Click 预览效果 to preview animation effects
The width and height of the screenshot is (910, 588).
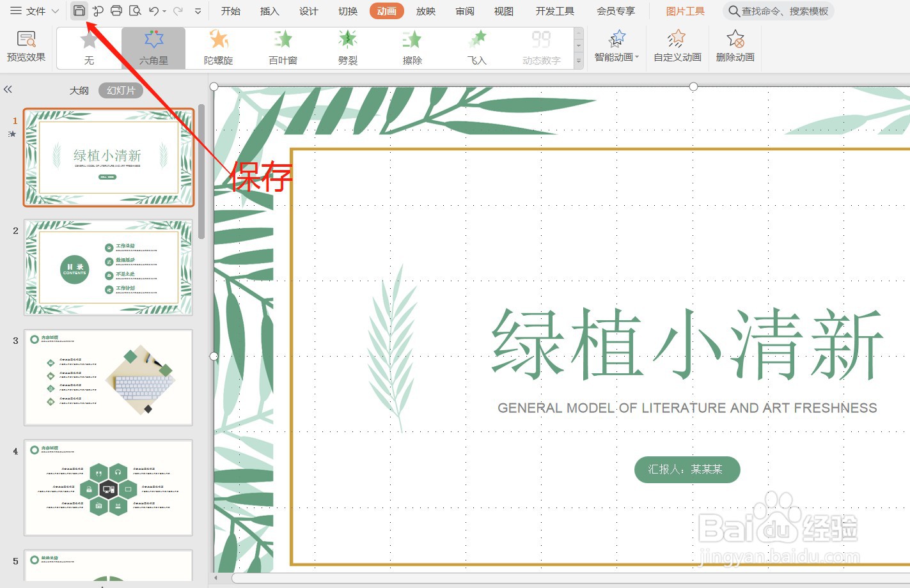click(x=26, y=45)
